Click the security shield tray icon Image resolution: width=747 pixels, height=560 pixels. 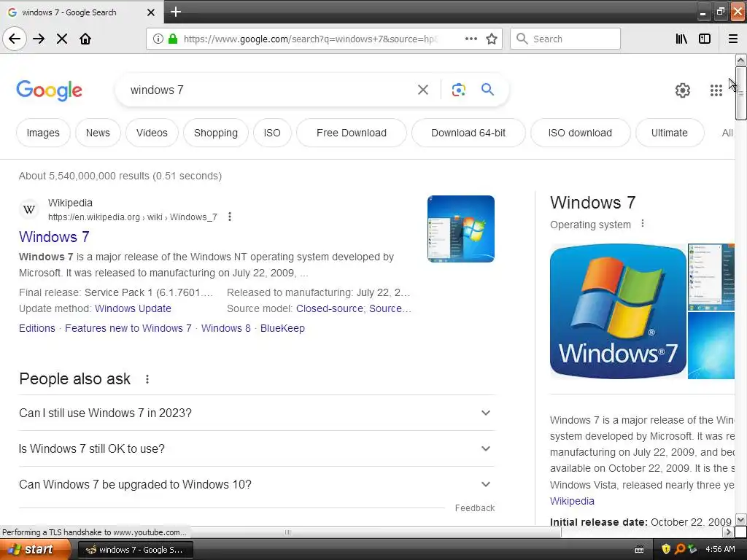click(666, 549)
